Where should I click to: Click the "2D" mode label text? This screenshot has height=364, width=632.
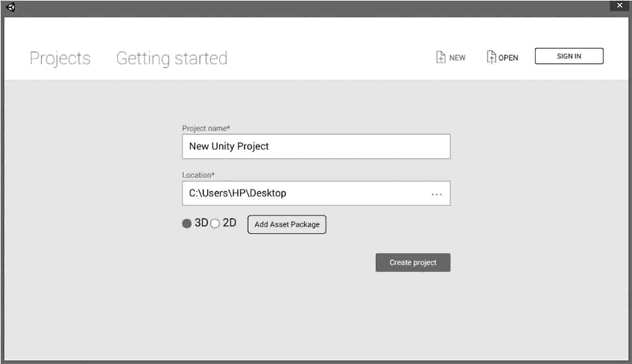click(x=229, y=223)
